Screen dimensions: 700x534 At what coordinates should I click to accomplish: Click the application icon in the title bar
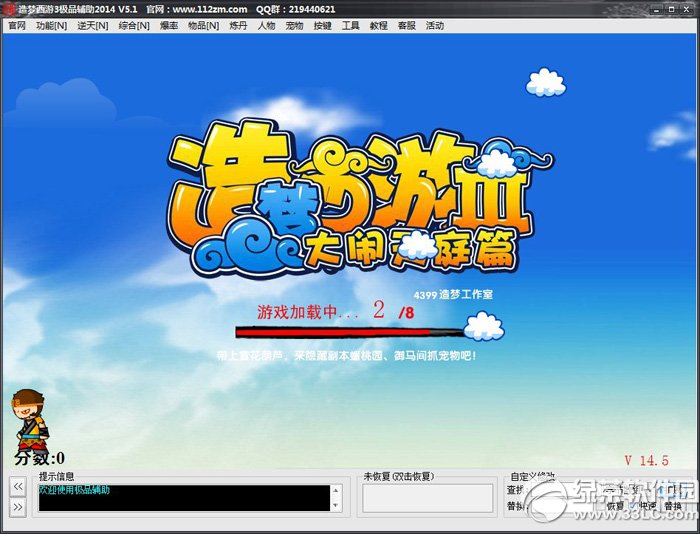click(x=9, y=9)
